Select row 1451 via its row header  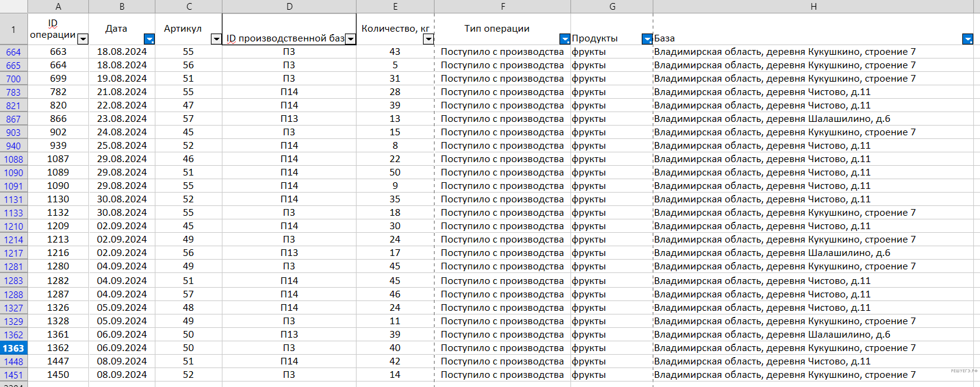pyautogui.click(x=13, y=375)
